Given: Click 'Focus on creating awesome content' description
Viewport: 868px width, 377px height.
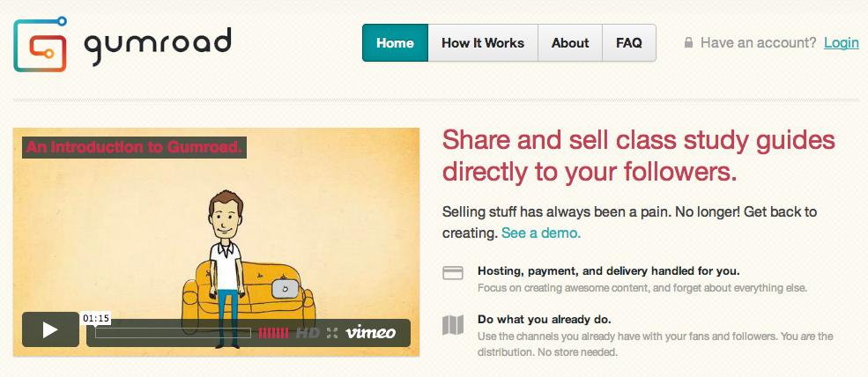Looking at the screenshot, I should [642, 288].
